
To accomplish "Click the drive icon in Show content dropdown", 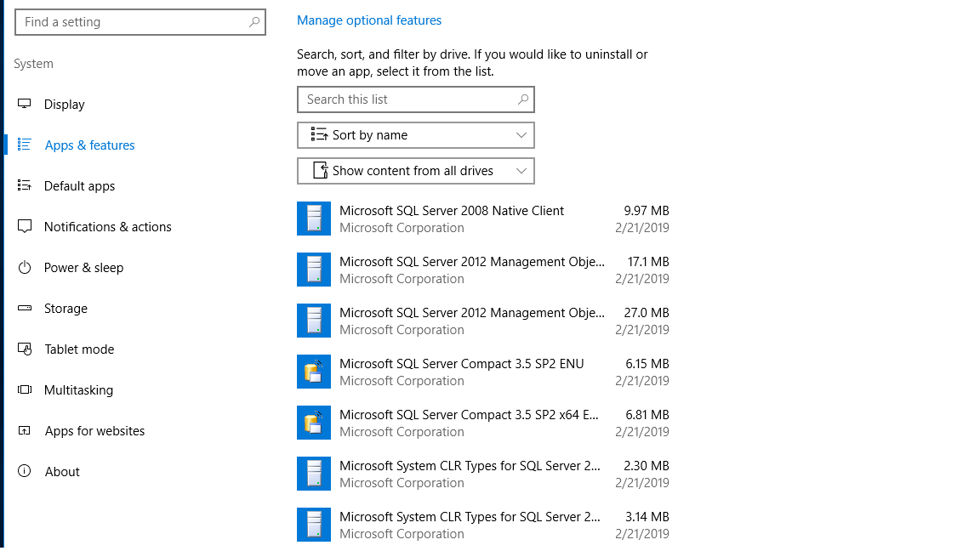I will tap(320, 171).
